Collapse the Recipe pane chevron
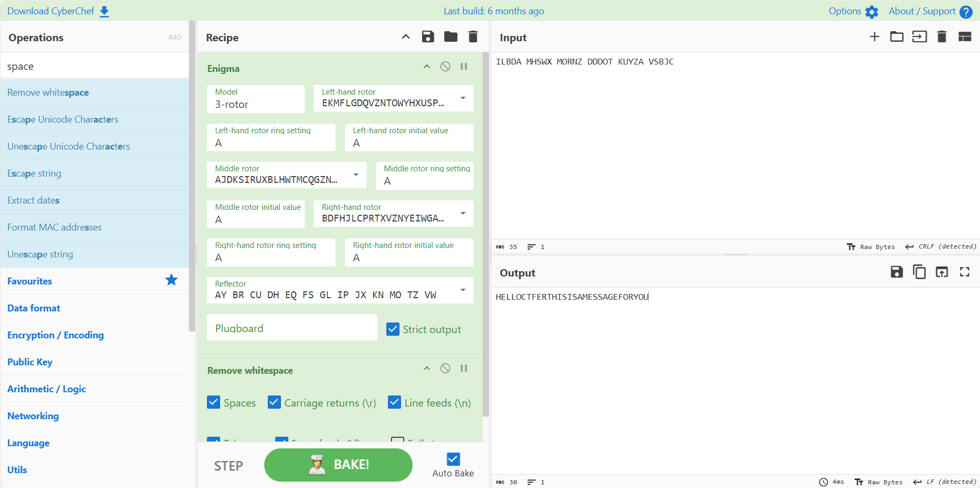This screenshot has width=980, height=488. (x=406, y=36)
